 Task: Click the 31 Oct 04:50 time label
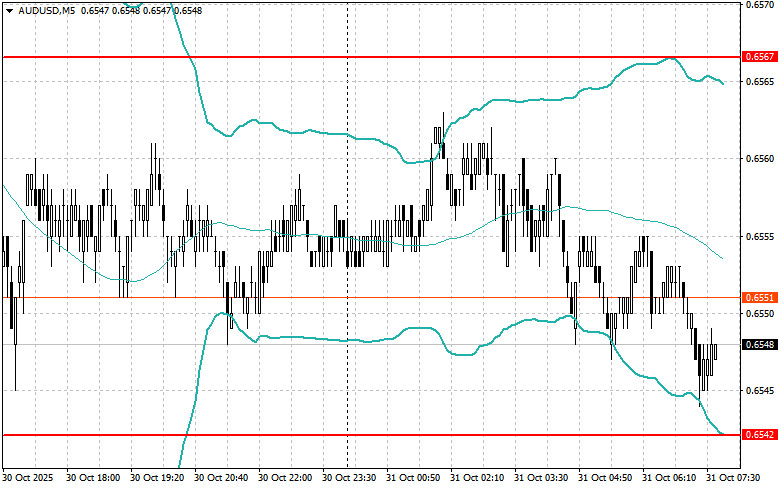pyautogui.click(x=605, y=478)
